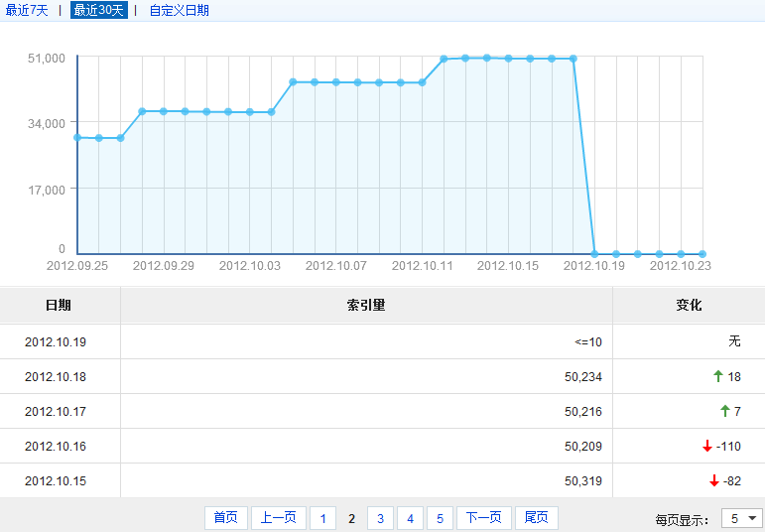
Task: Click the green up arrow beside 7
Action: click(724, 411)
